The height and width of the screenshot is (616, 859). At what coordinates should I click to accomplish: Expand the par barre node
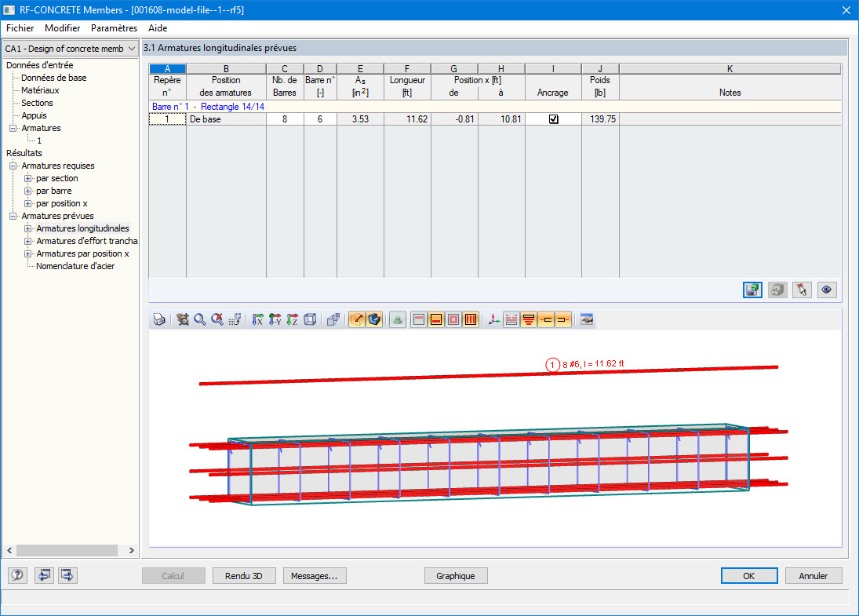tap(28, 191)
